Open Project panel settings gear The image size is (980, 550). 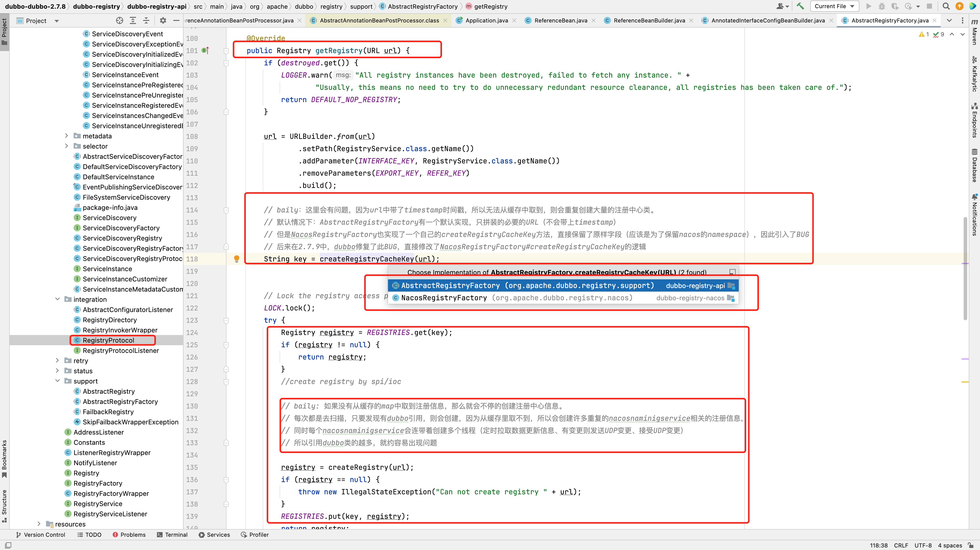pyautogui.click(x=163, y=20)
